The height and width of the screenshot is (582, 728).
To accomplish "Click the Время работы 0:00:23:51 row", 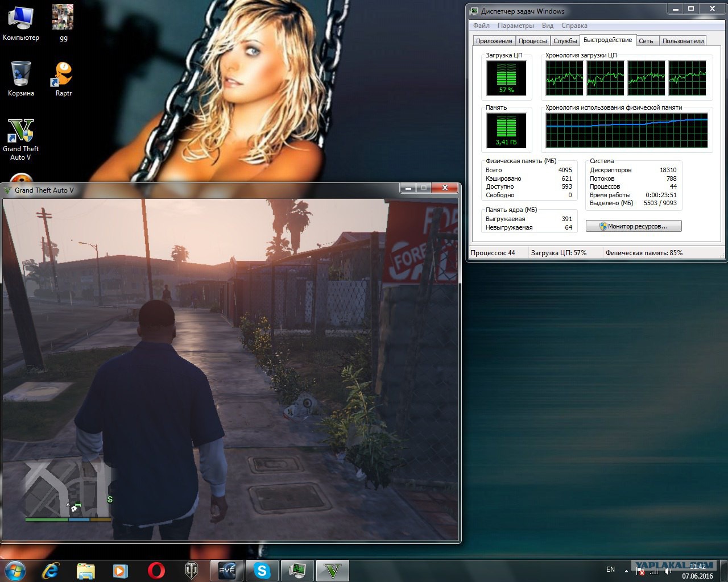I will pos(633,195).
